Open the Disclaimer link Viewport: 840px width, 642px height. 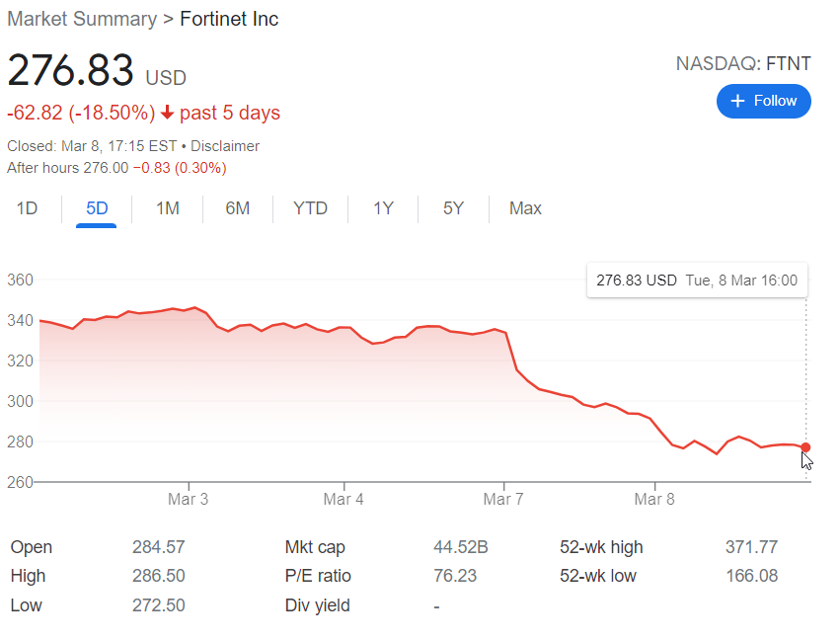click(x=225, y=146)
